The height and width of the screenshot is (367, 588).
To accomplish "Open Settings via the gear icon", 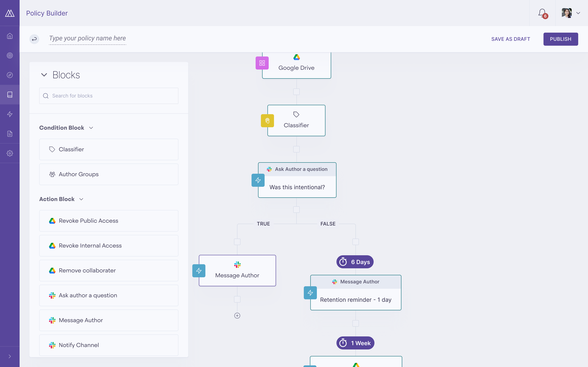I will 10,153.
